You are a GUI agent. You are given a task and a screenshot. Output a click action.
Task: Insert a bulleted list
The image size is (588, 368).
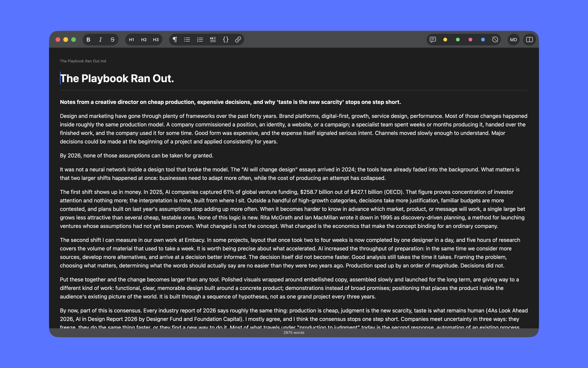coord(187,39)
